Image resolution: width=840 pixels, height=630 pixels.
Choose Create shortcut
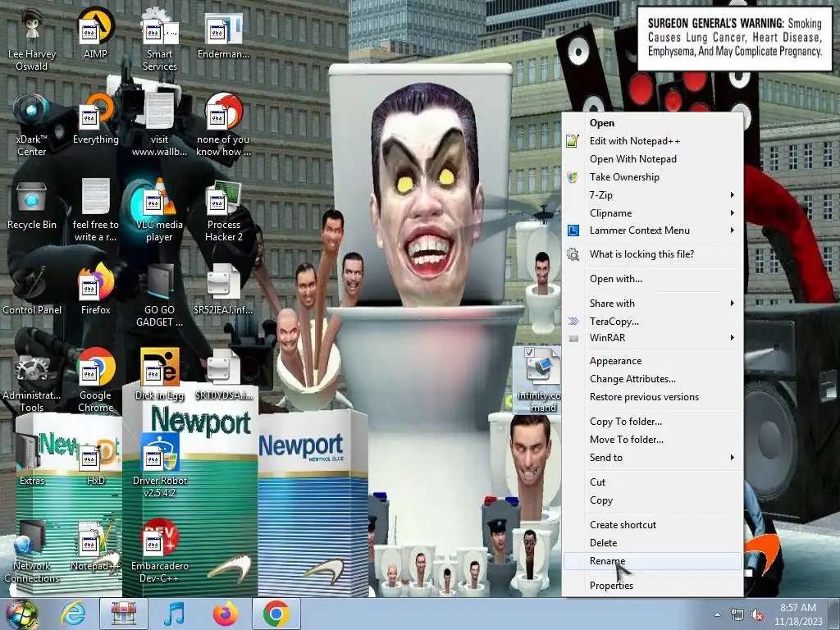653,525
